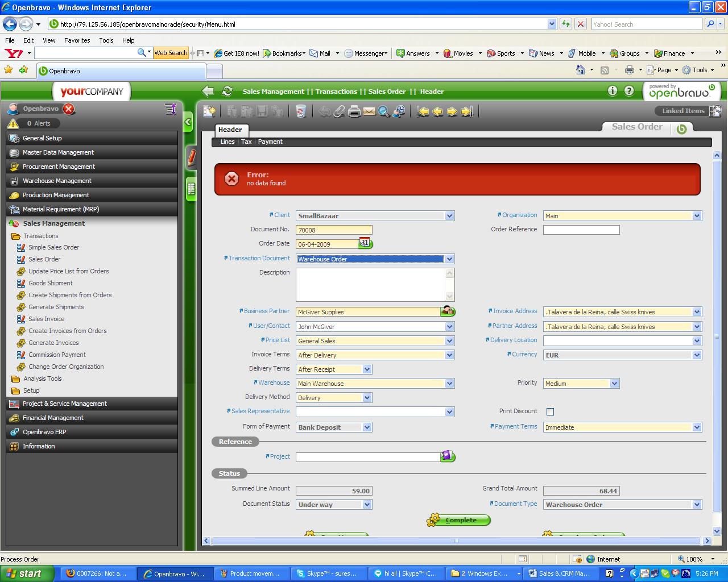Open the Transaction Document dropdown
Screen dimensions: 728x582
449,259
